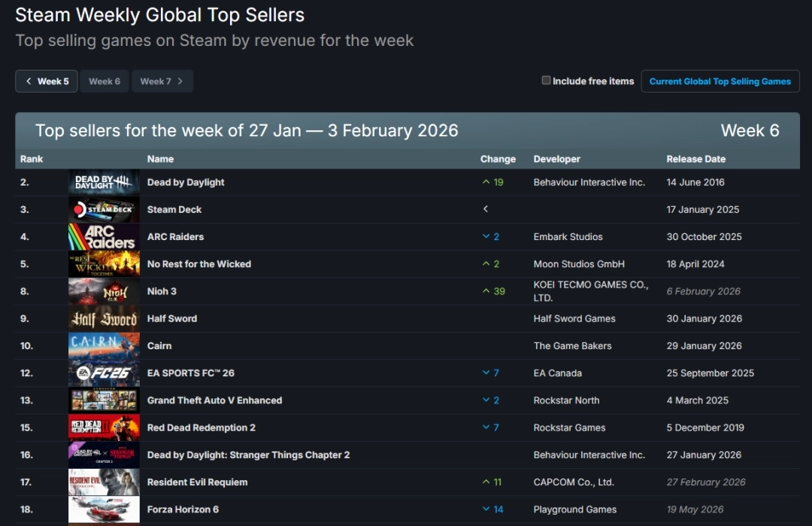Open the Cairn game thumbnail

pyautogui.click(x=104, y=345)
